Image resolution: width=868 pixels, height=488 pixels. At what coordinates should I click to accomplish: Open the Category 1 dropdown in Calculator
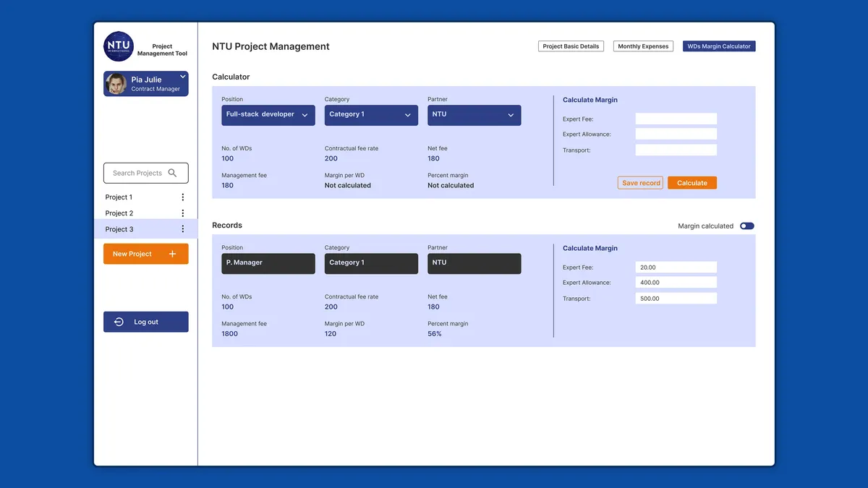click(371, 115)
